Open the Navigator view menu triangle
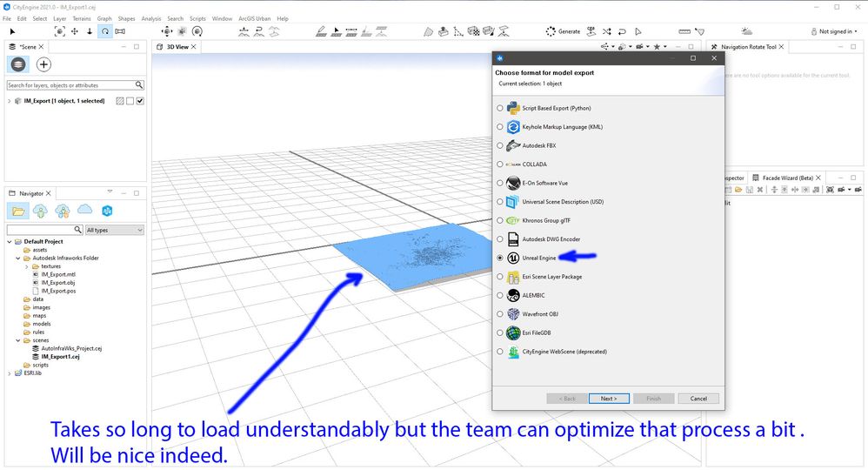Screen dimensions: 868x470 [110, 191]
